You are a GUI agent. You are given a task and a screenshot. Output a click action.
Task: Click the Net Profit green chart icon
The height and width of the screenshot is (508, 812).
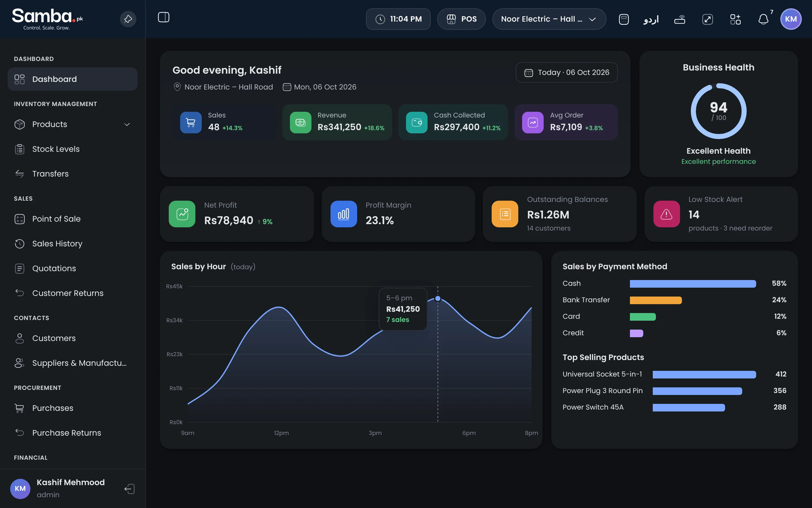point(182,214)
